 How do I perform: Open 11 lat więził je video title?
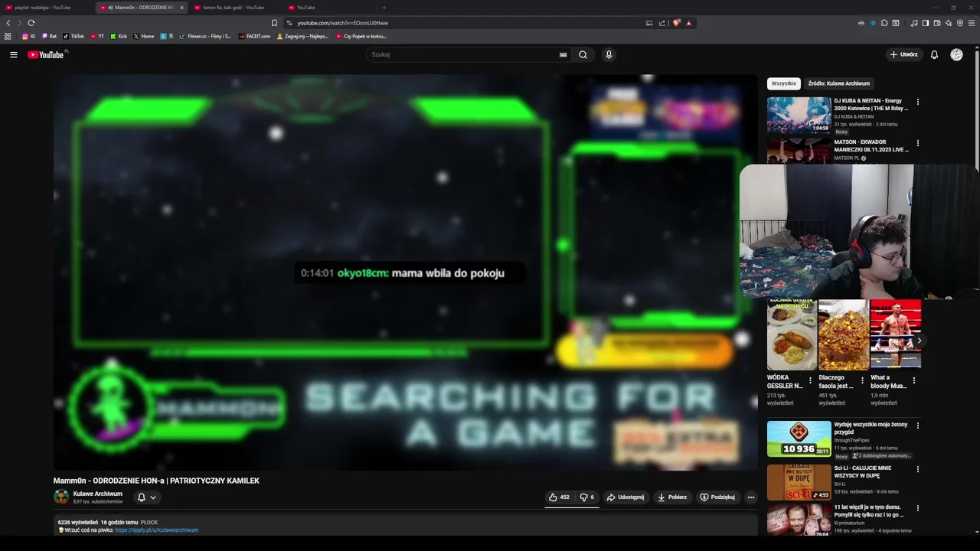[x=867, y=510]
